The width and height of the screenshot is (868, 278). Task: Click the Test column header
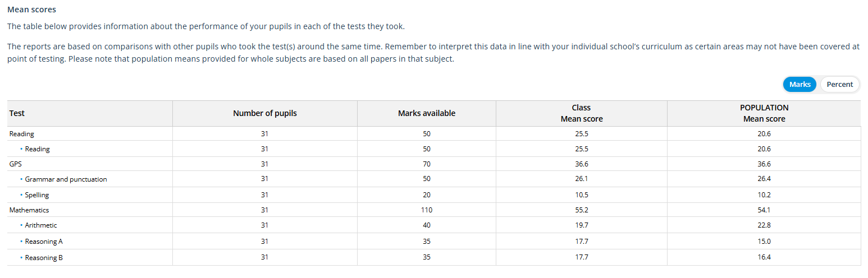[17, 113]
